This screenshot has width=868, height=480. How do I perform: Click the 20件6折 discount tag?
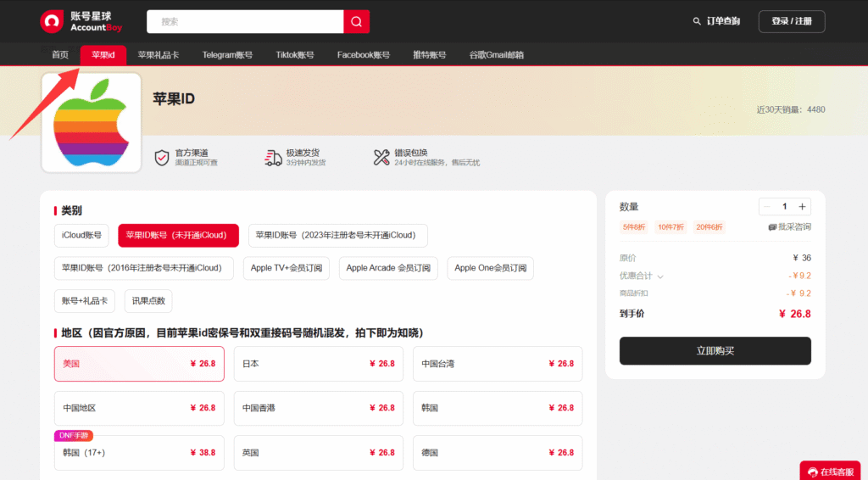pyautogui.click(x=709, y=227)
